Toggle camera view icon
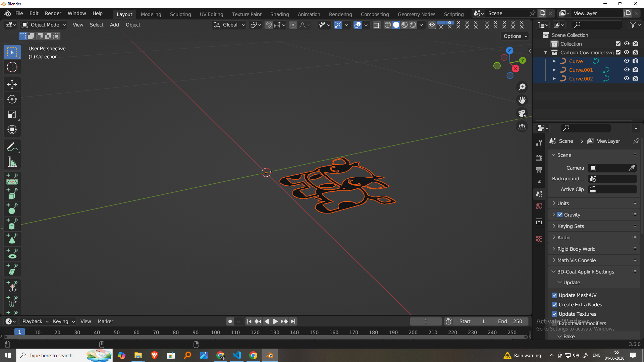 [x=522, y=113]
